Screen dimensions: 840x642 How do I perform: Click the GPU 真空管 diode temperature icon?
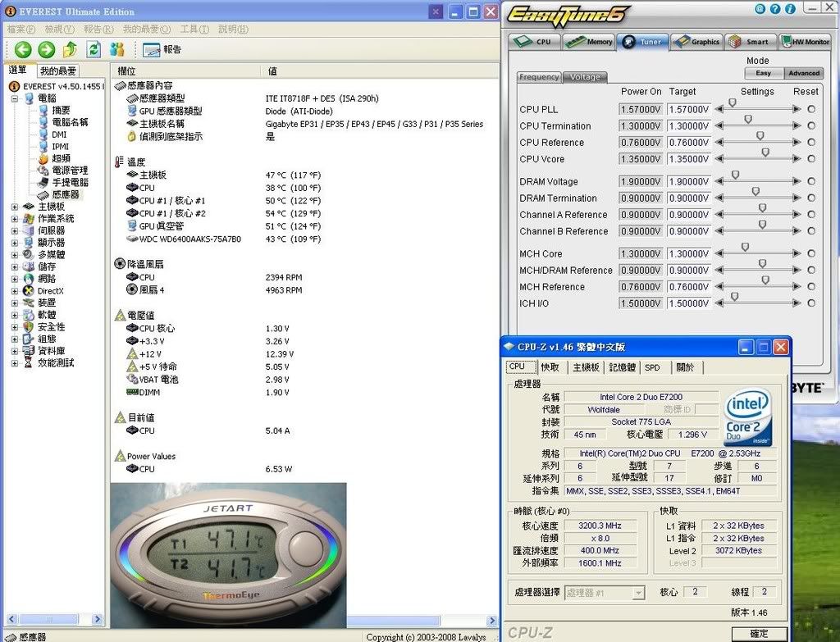tap(132, 226)
